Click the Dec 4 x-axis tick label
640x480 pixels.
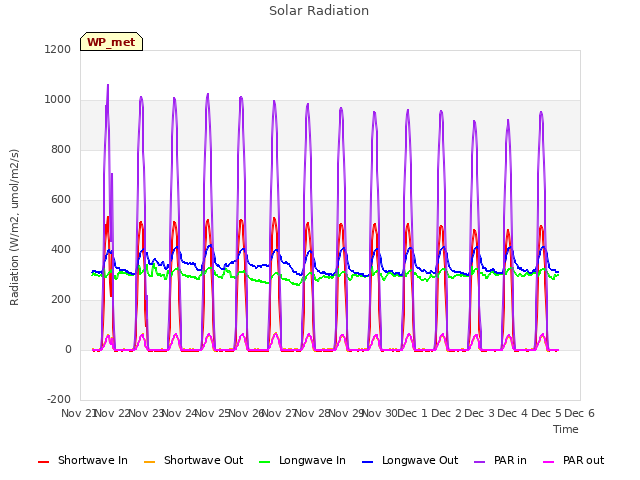(513, 413)
